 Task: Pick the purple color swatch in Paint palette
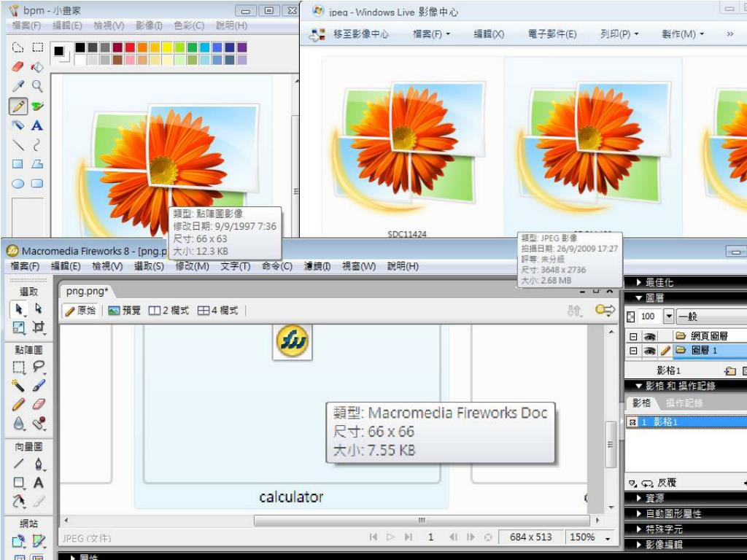[x=242, y=47]
